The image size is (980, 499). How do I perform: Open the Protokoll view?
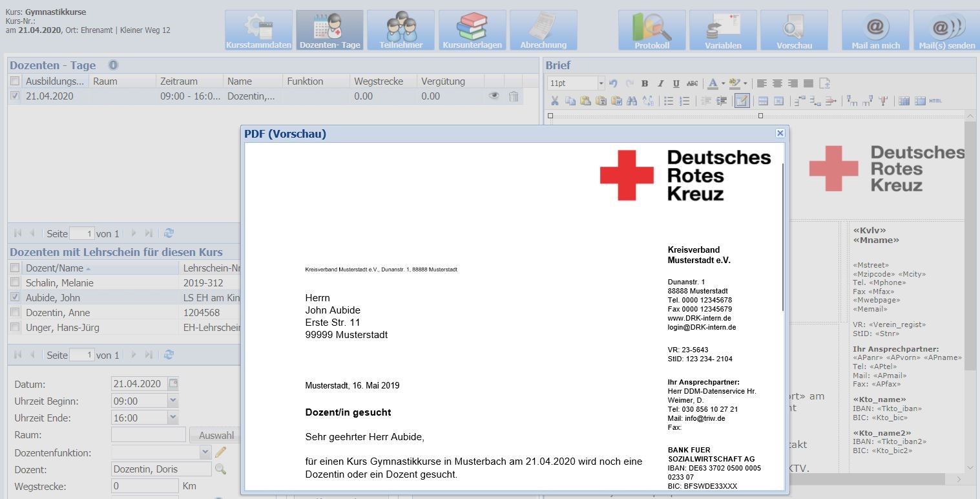point(652,30)
